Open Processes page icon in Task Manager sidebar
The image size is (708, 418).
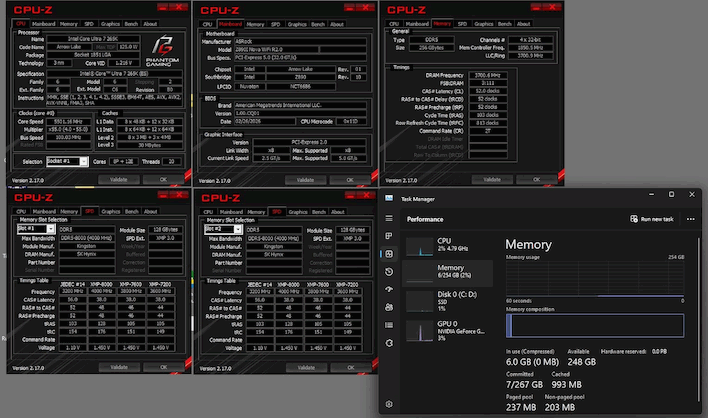coord(389,236)
